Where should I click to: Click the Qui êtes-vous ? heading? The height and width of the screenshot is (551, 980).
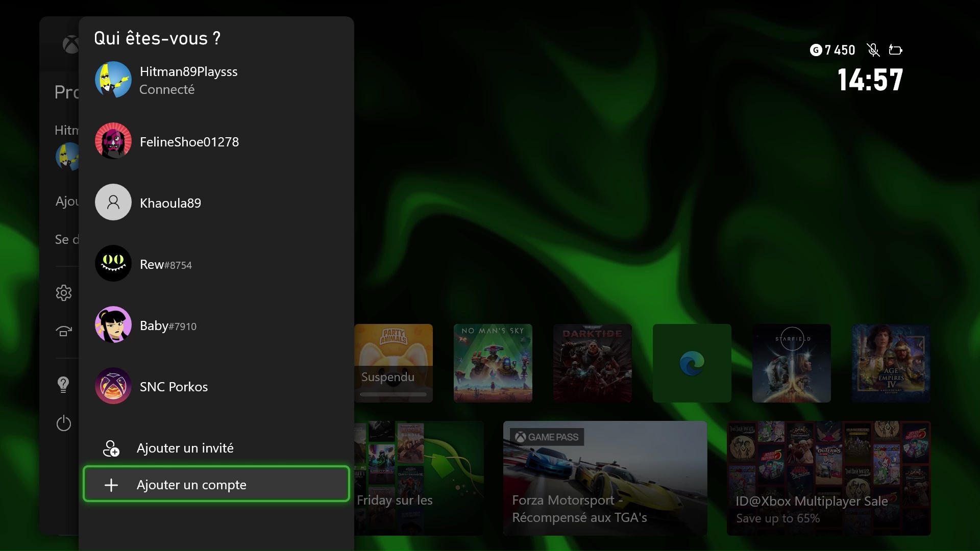pyautogui.click(x=157, y=38)
